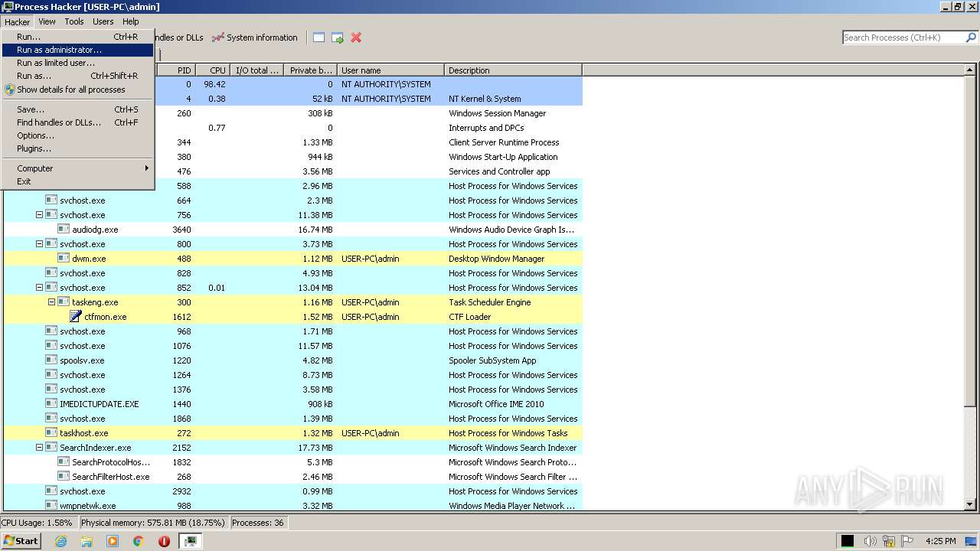Click Physical memory status bar entry
The image size is (980, 551).
coord(153,523)
